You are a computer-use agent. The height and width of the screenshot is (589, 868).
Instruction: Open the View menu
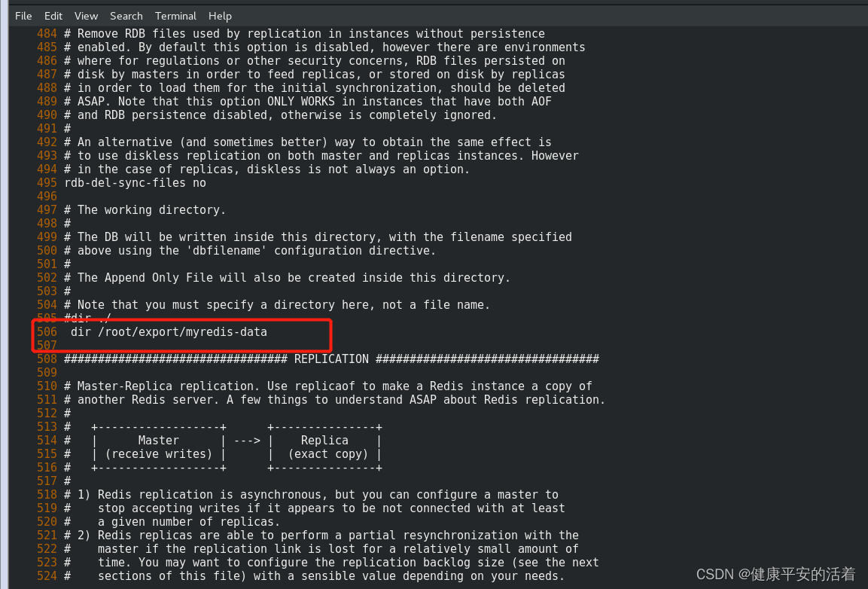click(85, 16)
